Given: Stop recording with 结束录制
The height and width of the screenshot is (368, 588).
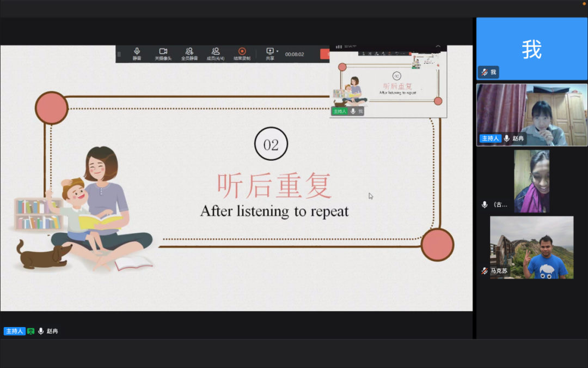Looking at the screenshot, I should [x=242, y=53].
